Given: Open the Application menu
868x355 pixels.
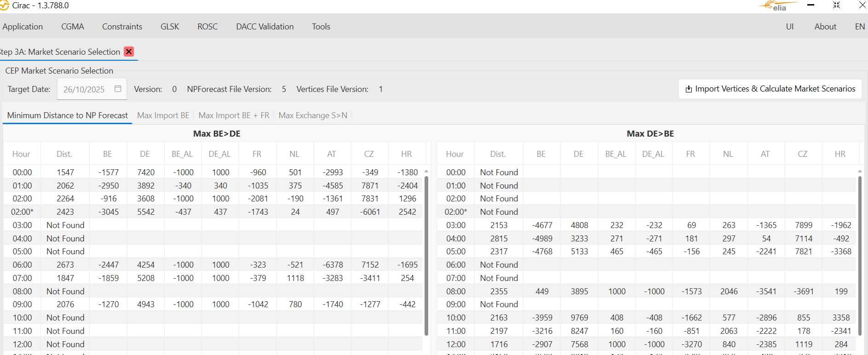Looking at the screenshot, I should (23, 27).
